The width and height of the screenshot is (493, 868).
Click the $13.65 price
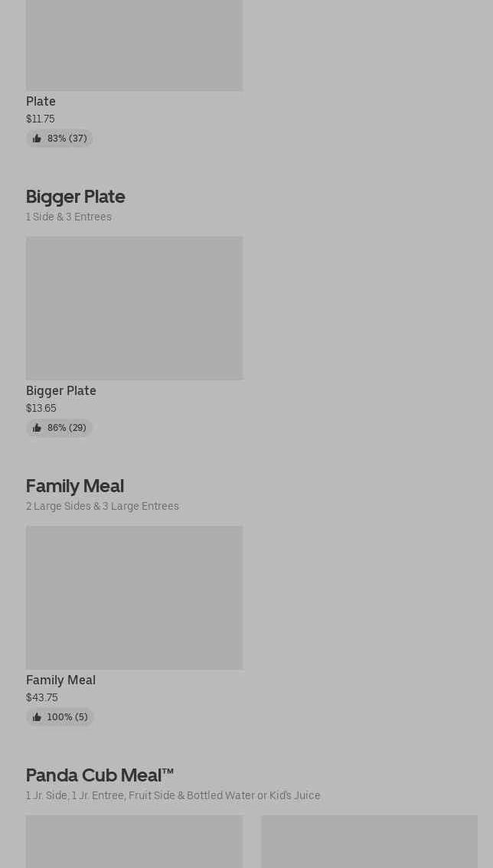(x=41, y=408)
